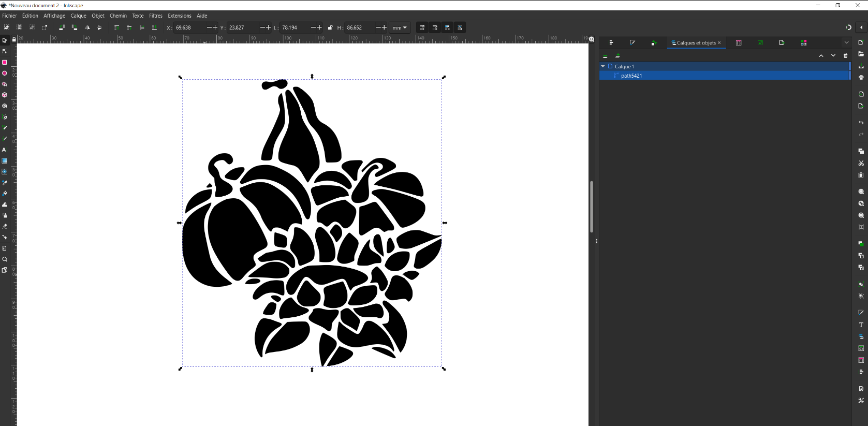
Task: Select the 3D box tool
Action: 5,95
